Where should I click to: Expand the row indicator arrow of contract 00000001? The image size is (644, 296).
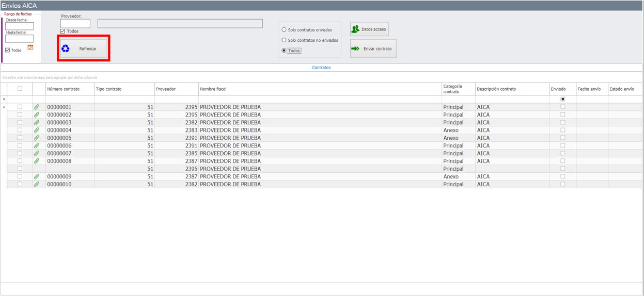pos(4,107)
